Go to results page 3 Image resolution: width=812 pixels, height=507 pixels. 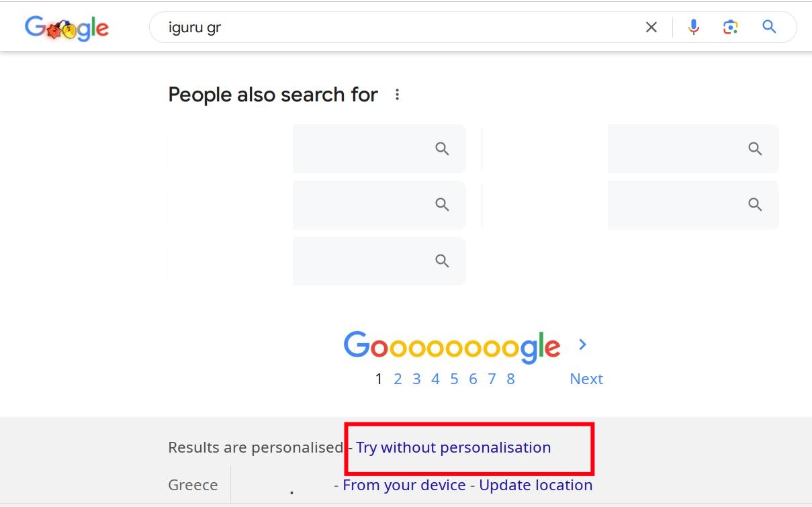[416, 379]
